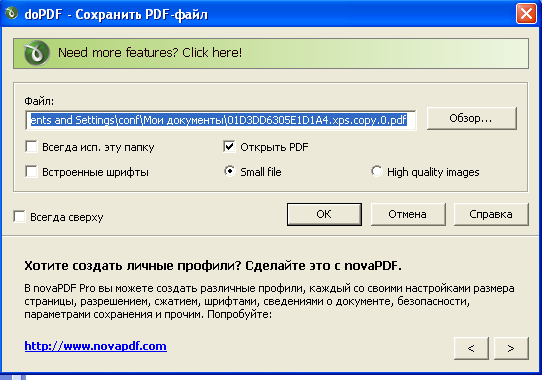
Task: Show the next tip with the '>' button
Action: 511,348
